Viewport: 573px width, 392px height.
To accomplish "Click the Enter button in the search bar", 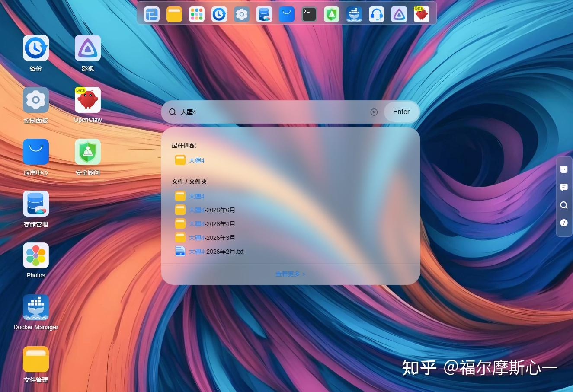I will pos(401,112).
